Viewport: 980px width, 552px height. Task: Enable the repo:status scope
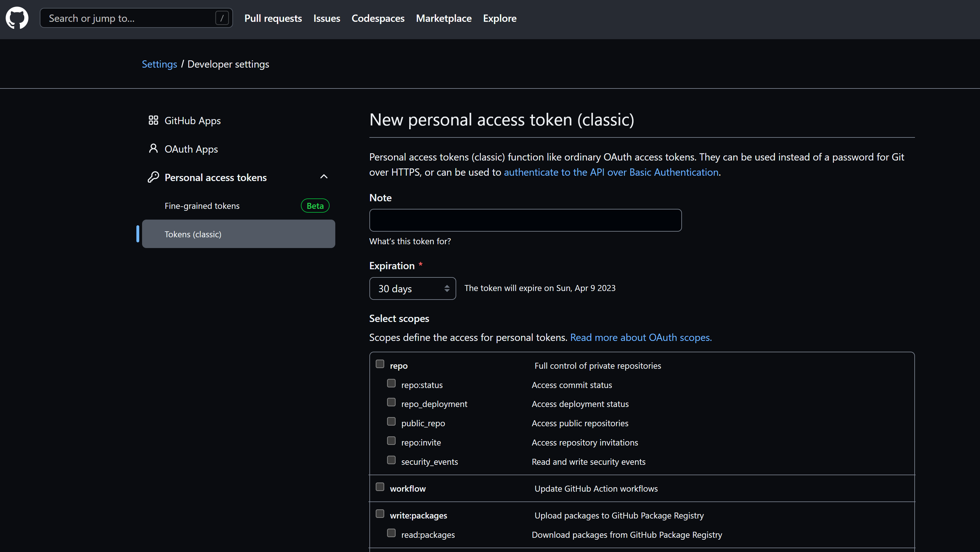(391, 383)
